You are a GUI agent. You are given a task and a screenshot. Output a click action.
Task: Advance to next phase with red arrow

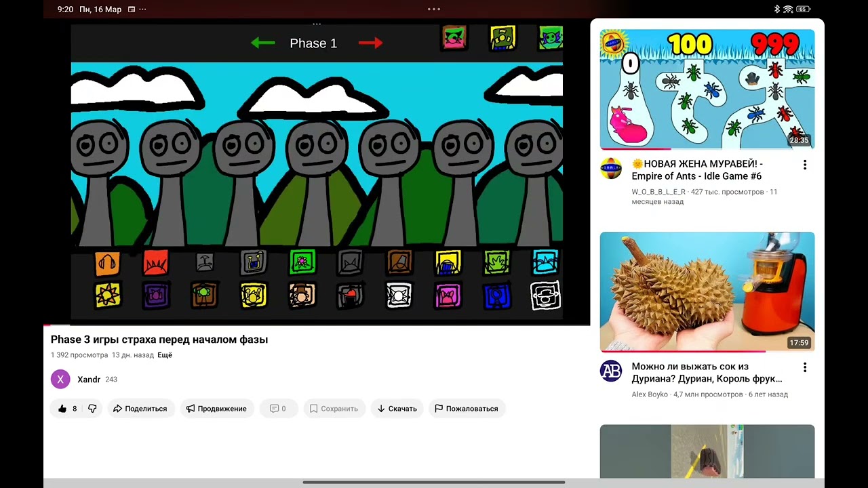coord(370,43)
